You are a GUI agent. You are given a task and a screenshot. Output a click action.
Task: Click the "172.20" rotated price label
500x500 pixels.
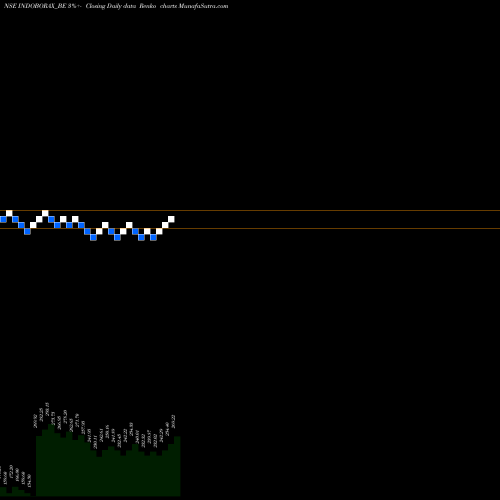click(11, 472)
